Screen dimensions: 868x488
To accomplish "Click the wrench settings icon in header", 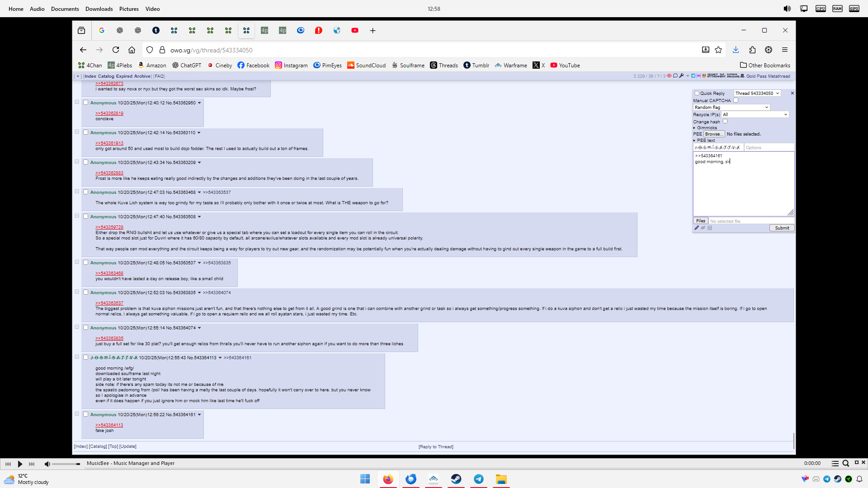I will [681, 76].
